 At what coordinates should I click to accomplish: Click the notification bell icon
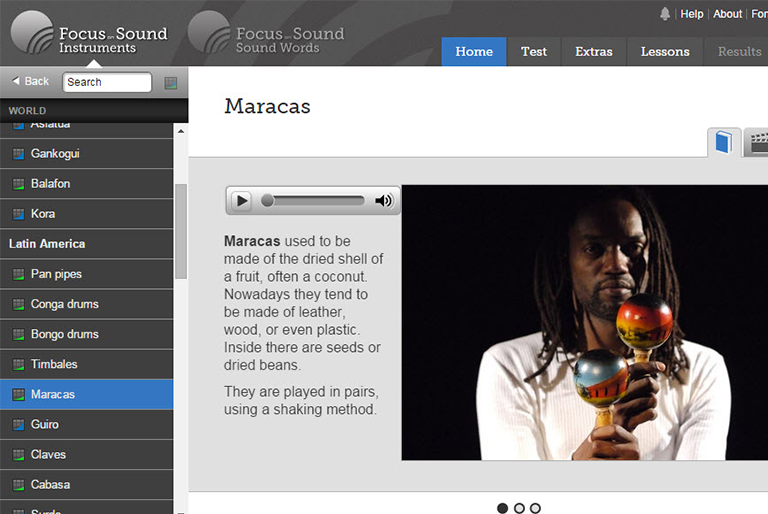click(x=666, y=14)
